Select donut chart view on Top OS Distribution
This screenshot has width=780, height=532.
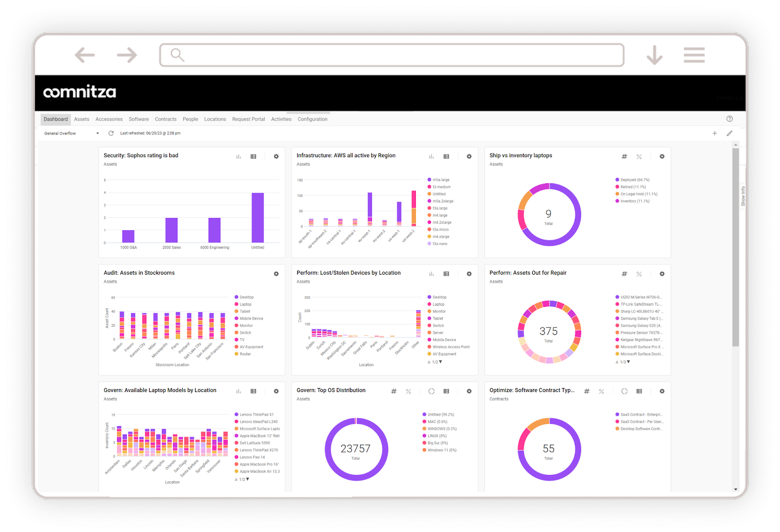(x=431, y=391)
